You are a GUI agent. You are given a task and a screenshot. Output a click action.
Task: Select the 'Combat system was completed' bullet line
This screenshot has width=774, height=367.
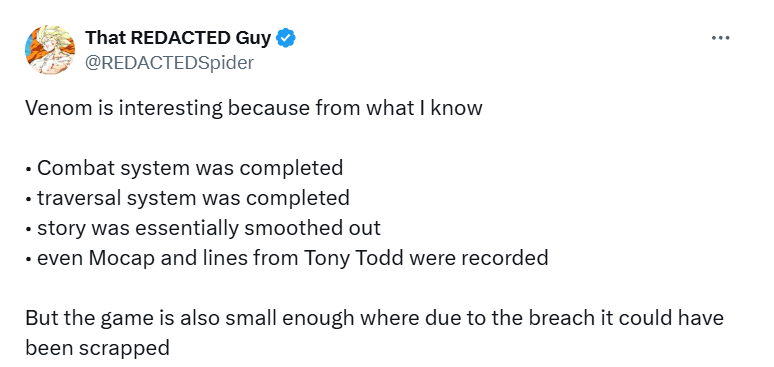184,168
